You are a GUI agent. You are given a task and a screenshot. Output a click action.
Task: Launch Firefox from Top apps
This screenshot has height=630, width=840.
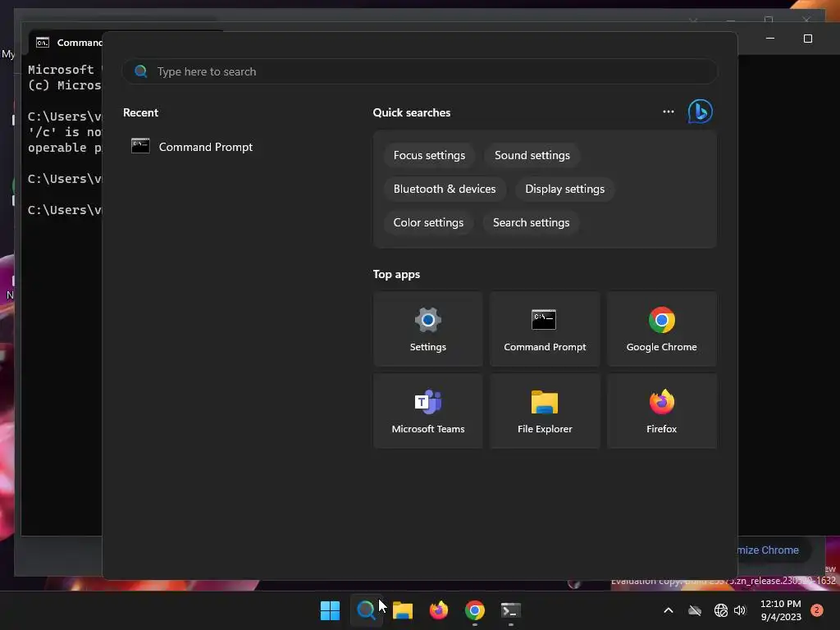[662, 411]
